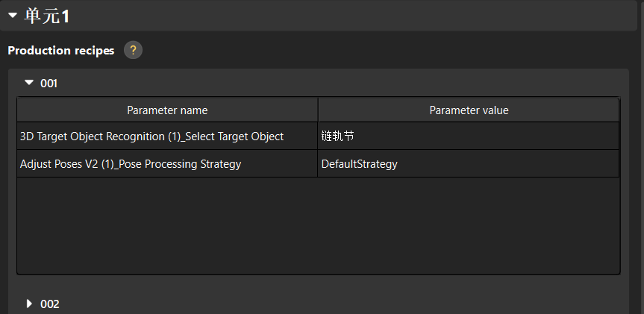Collapse recipe 001 with its triangle
Image resolution: width=644 pixels, height=314 pixels.
pos(29,83)
